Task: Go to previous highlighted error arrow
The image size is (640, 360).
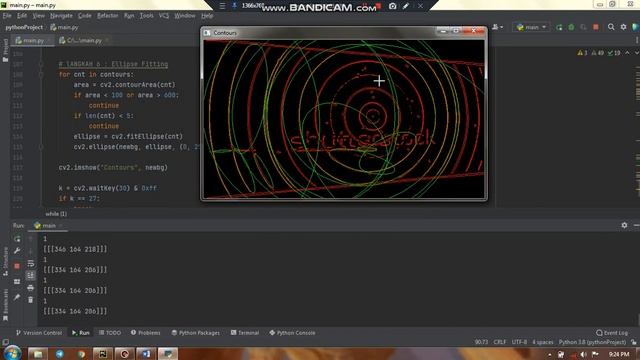Action: [627, 53]
